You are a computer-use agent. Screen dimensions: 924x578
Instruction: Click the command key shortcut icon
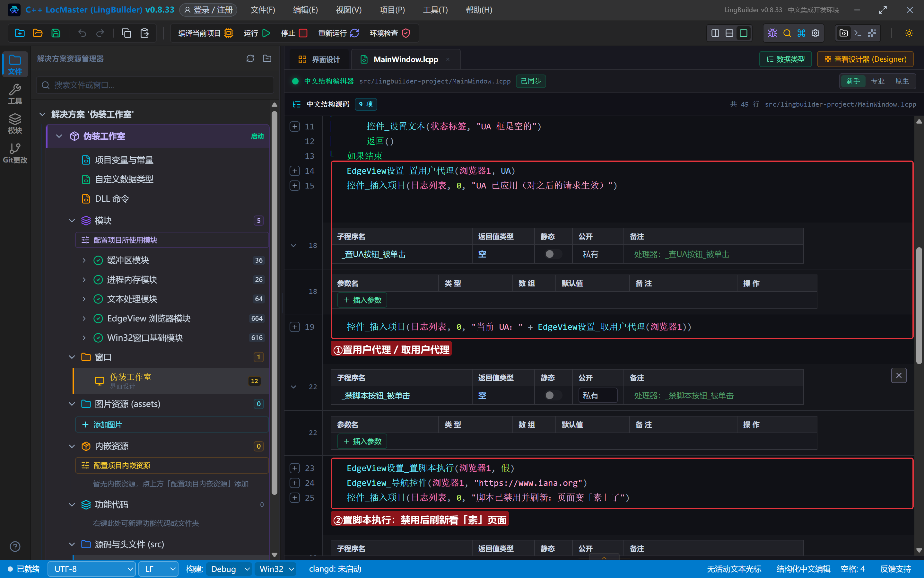click(801, 33)
